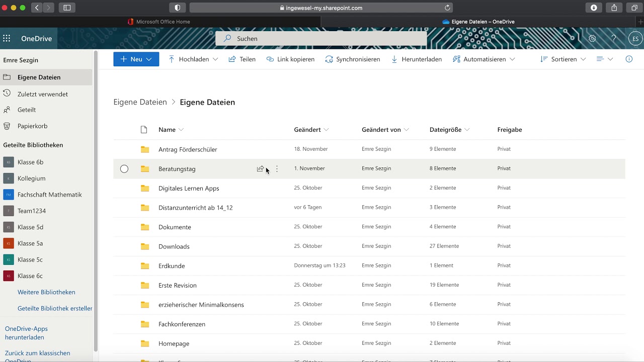This screenshot has width=644, height=362.
Task: Click the Klasse 6c library icon
Action: pos(9,276)
